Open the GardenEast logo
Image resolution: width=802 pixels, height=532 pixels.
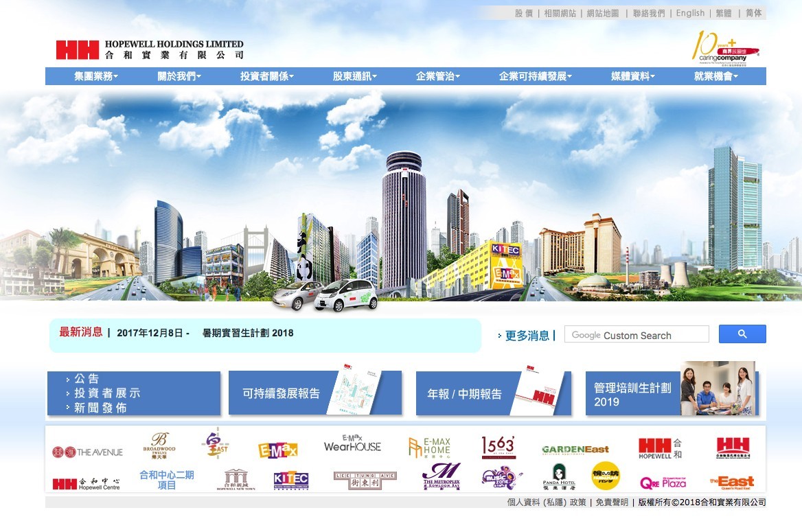(575, 450)
